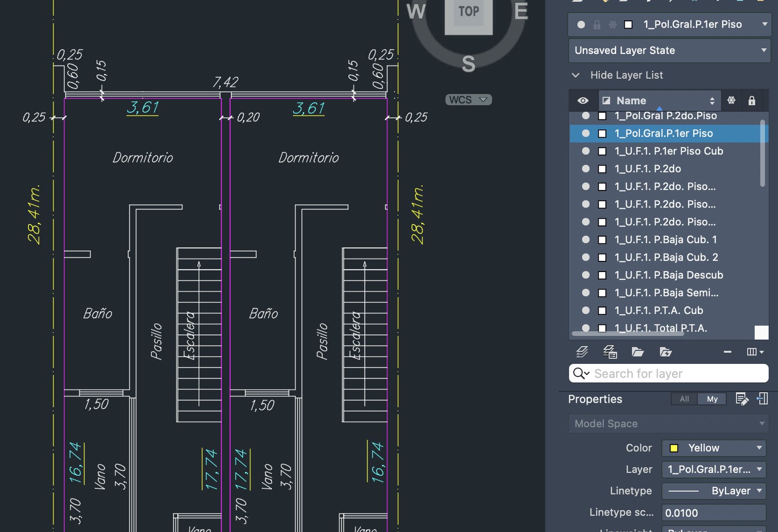Click color swatch of layer 1_U.F.1. P.Baja Semi...
Viewport: 778px width, 532px height.
click(x=602, y=293)
